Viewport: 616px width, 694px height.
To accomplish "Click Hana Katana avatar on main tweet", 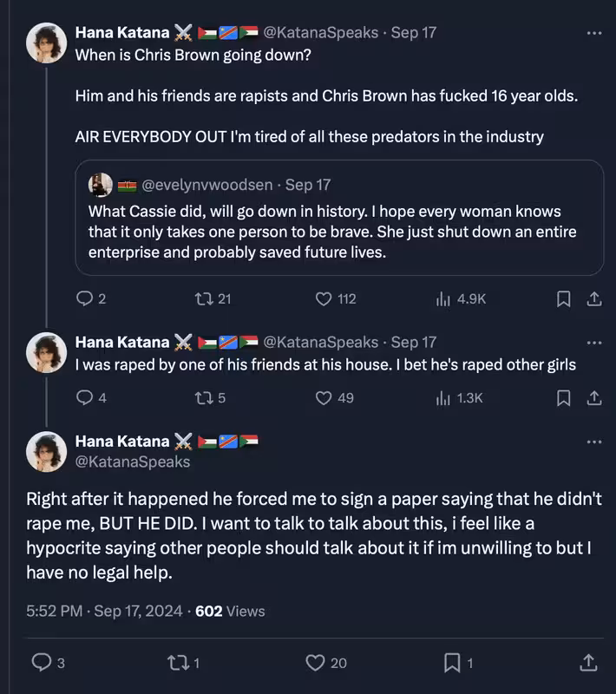I will 47,451.
